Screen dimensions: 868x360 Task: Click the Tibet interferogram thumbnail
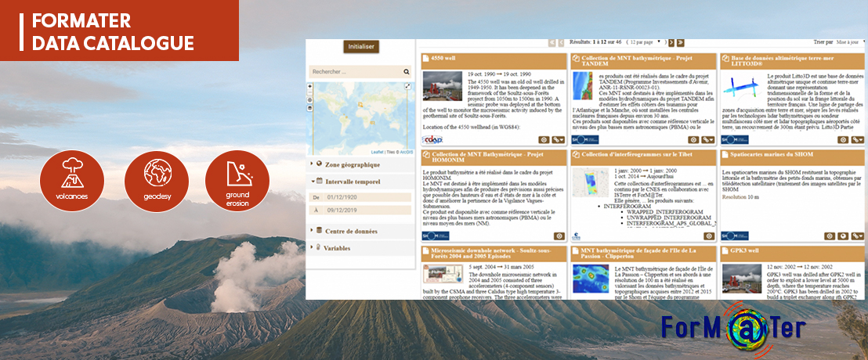tap(591, 182)
